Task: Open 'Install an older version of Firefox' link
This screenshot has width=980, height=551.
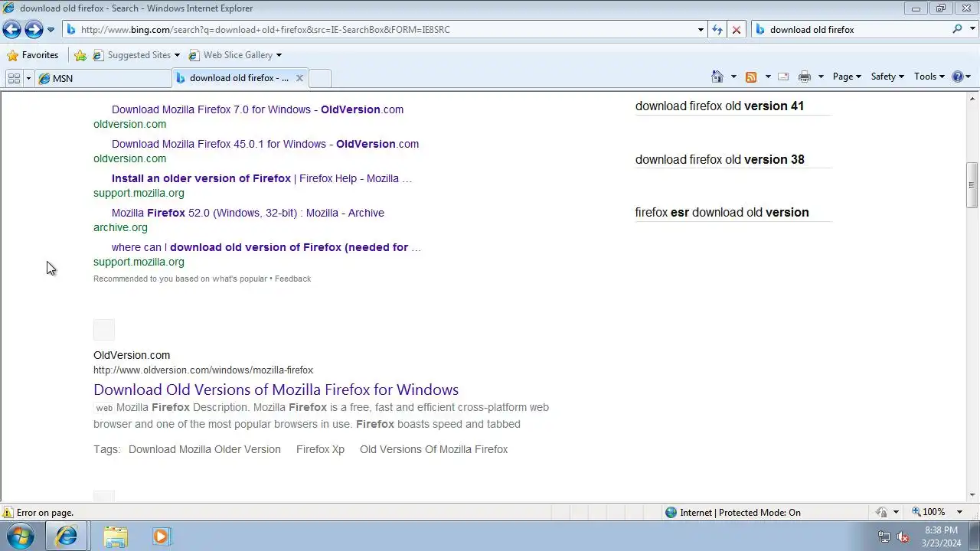Action: coord(262,178)
